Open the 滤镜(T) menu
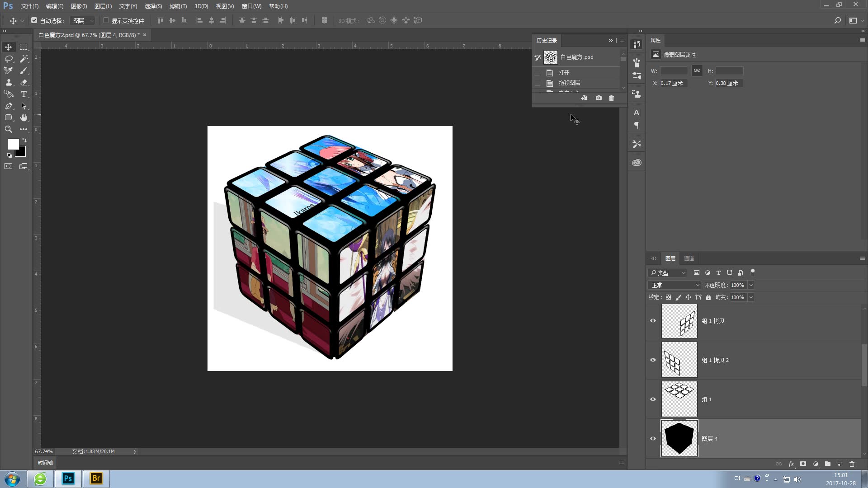 178,6
